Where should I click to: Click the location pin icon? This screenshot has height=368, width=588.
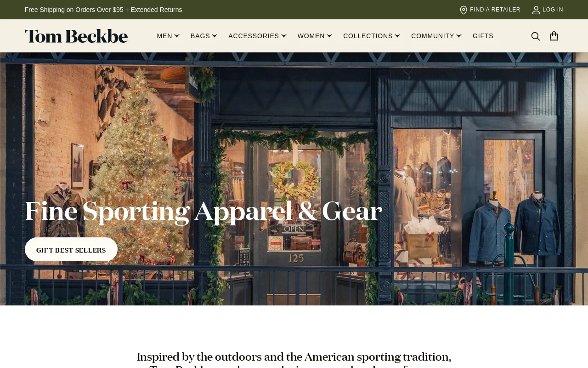click(x=464, y=10)
